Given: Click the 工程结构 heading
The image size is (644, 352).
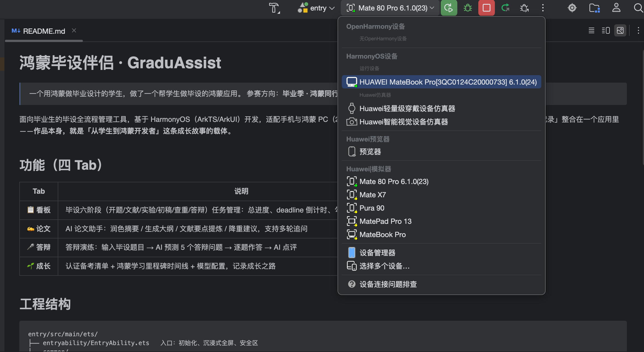Looking at the screenshot, I should [45, 304].
